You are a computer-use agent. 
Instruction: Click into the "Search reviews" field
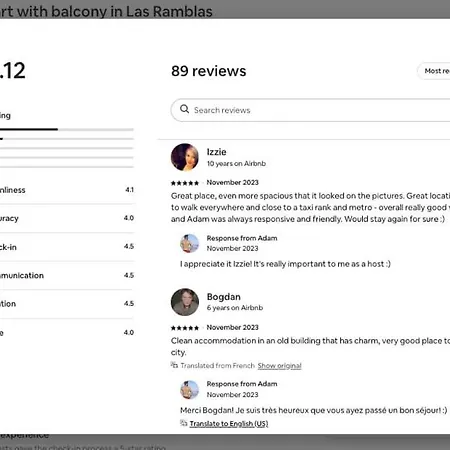(x=310, y=110)
